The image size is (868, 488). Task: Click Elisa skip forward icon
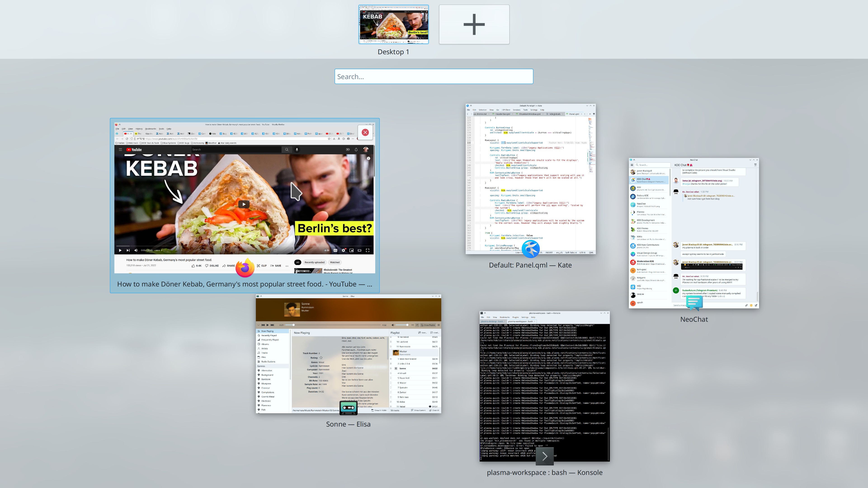click(272, 325)
